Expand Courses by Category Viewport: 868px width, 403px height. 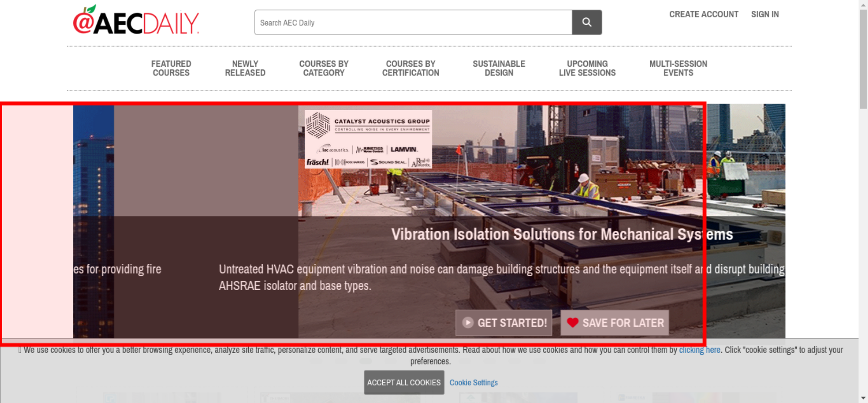(324, 69)
